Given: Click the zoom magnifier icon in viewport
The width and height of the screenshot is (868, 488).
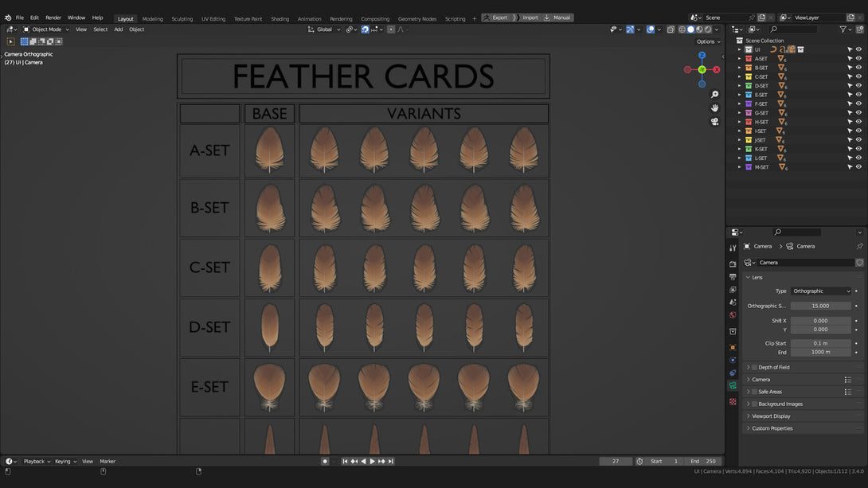Looking at the screenshot, I should (x=714, y=95).
